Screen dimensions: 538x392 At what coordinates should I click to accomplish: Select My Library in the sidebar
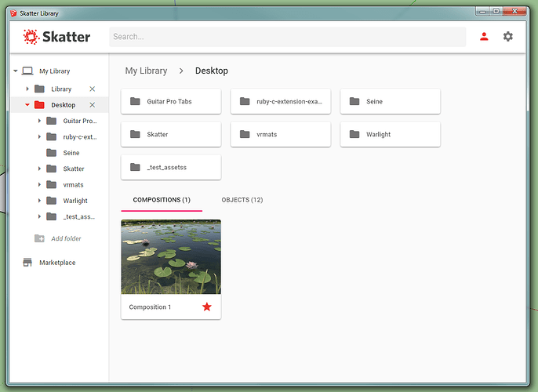pos(55,71)
